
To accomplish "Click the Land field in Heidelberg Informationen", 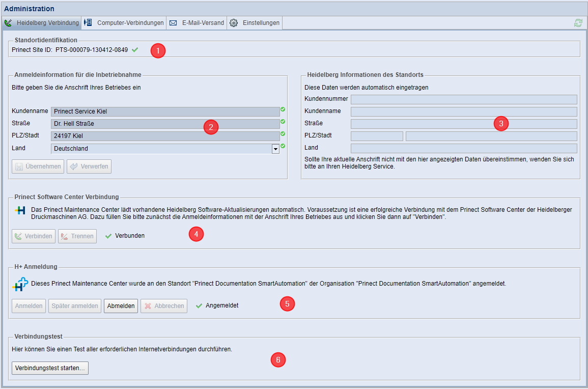I will [464, 148].
